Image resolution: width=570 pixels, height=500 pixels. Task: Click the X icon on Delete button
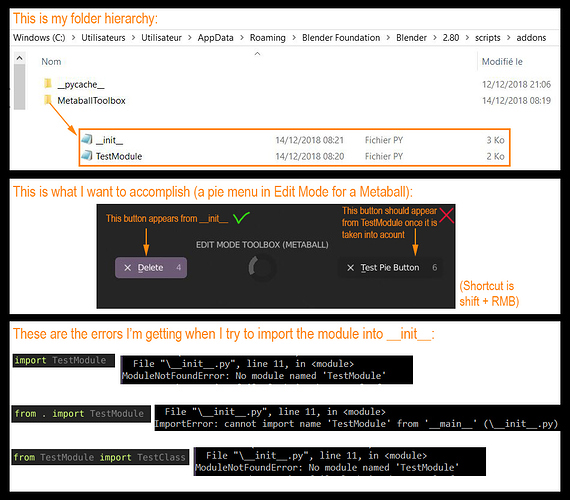point(128,268)
